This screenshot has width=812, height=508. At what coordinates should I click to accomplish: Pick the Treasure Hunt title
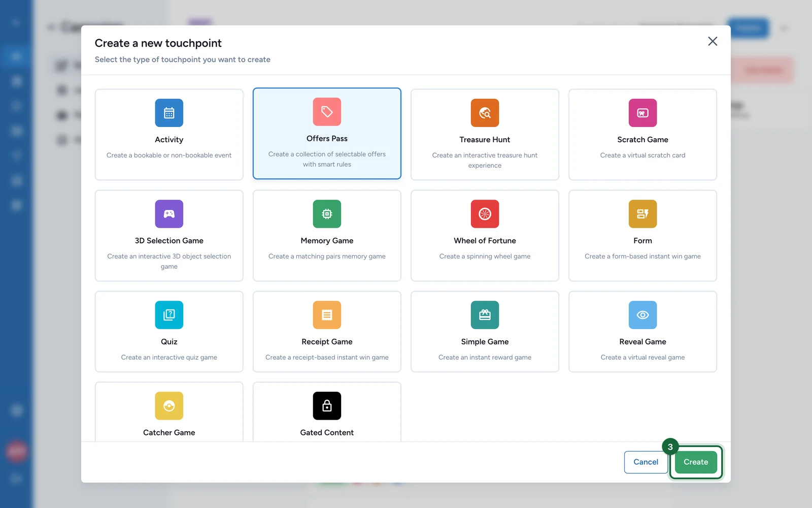pos(485,140)
